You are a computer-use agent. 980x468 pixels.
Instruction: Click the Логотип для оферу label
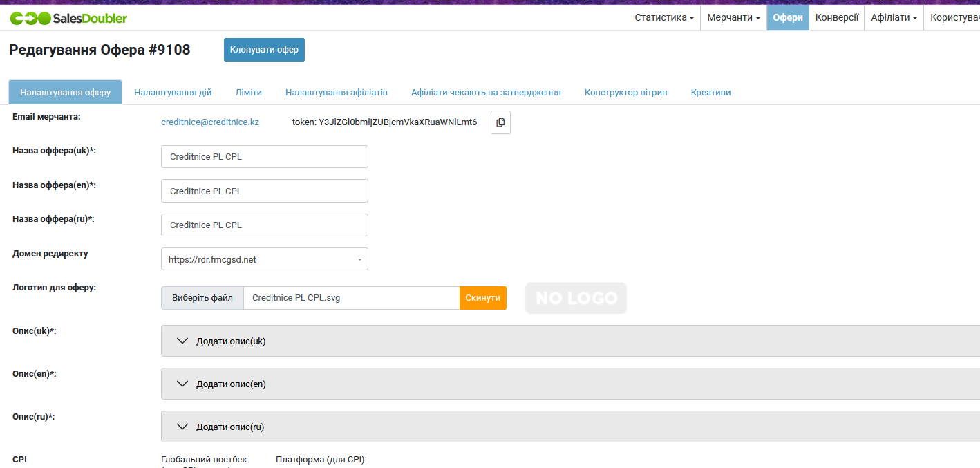click(54, 288)
